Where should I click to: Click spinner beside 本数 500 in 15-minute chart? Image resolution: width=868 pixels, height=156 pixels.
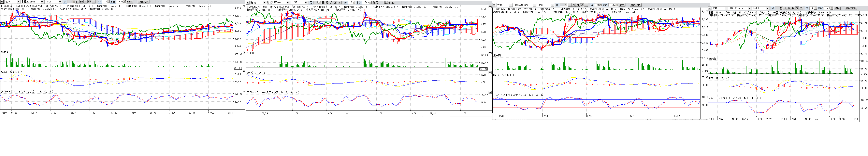(x=370, y=3)
